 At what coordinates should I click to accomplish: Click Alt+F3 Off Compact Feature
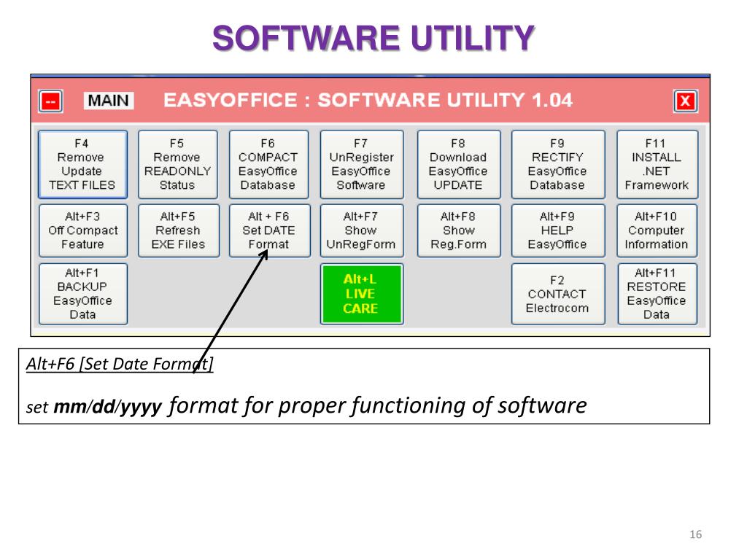coord(83,231)
